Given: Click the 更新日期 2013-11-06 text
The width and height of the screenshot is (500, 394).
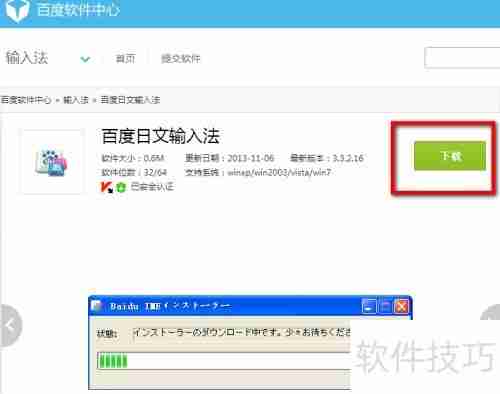Looking at the screenshot, I should pyautogui.click(x=229, y=158).
